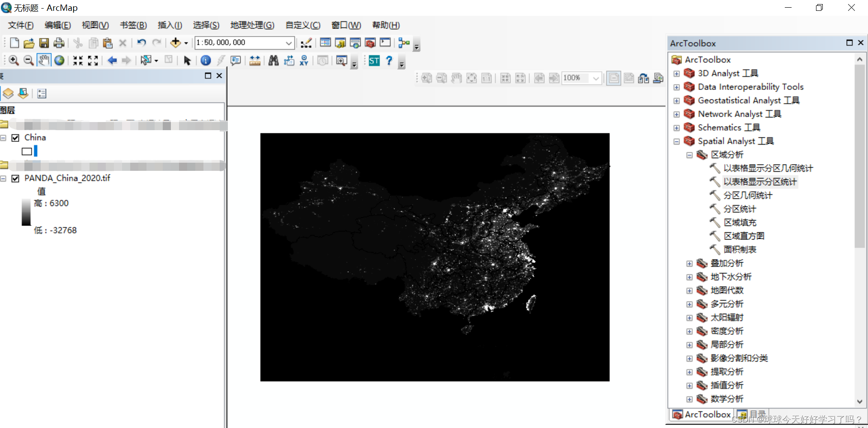The image size is (868, 428).
Task: Expand the 3D Analyst toolbox
Action: [677, 74]
